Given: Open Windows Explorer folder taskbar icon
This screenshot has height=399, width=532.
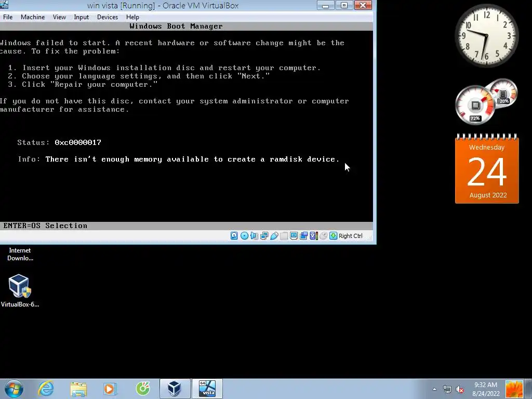Looking at the screenshot, I should pos(78,389).
